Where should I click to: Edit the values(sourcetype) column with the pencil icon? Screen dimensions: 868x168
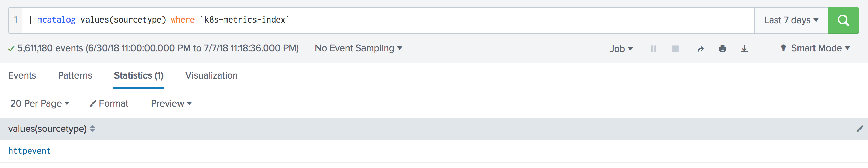click(x=860, y=129)
